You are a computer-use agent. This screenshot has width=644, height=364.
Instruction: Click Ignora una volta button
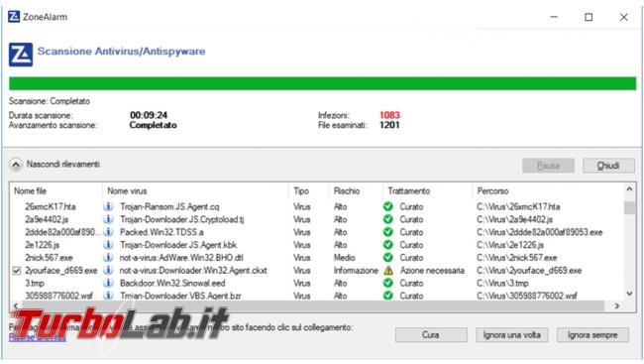pyautogui.click(x=512, y=335)
